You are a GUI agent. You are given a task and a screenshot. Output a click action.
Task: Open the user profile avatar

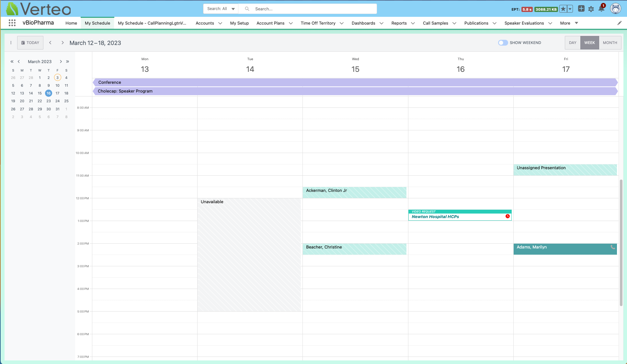point(615,9)
